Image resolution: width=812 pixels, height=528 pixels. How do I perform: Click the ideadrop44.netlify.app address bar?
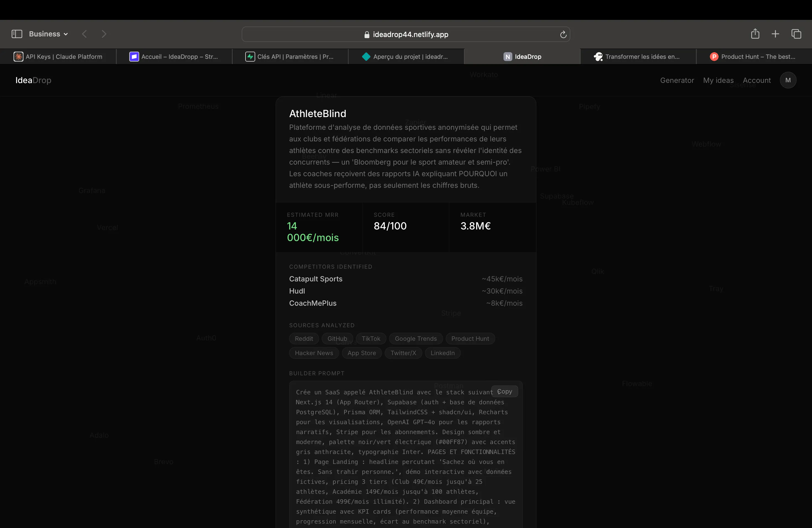[x=406, y=35]
